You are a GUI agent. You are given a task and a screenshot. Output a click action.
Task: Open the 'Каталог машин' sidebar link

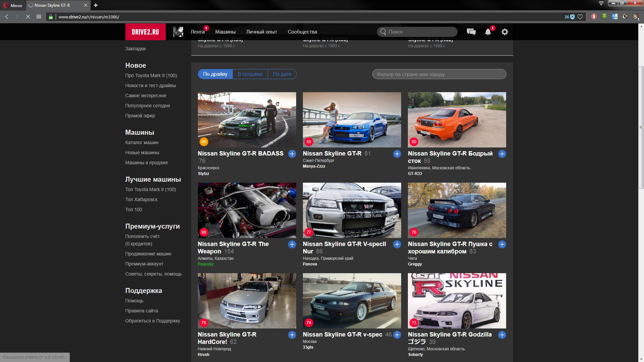click(142, 142)
